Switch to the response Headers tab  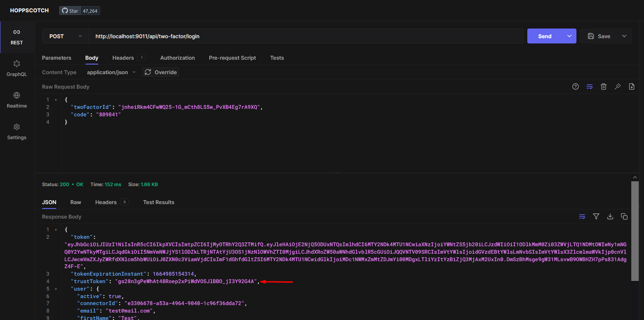106,202
